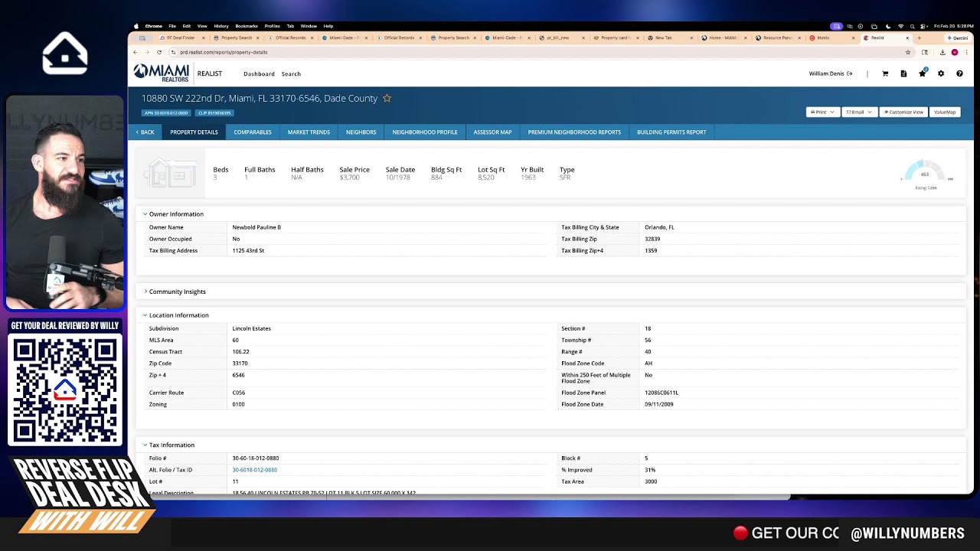Image resolution: width=980 pixels, height=551 pixels.
Task: Click the browser back arrow
Action: click(x=136, y=52)
